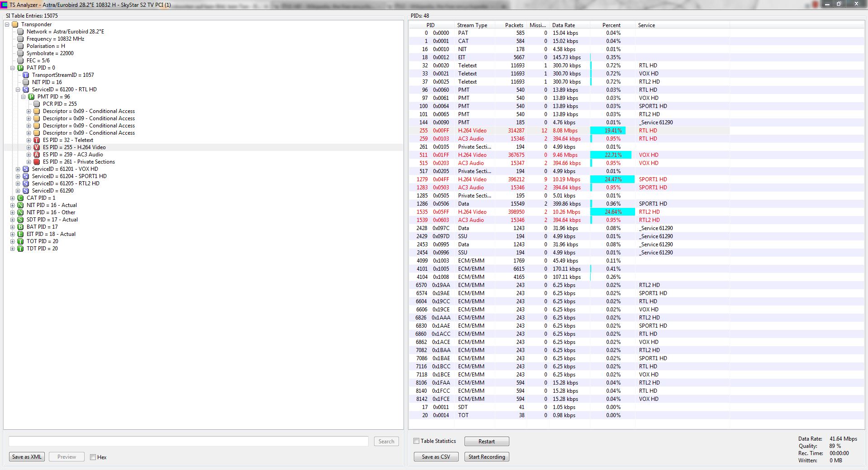Click the red V icon for H.264 Video
This screenshot has width=868, height=470.
pos(37,147)
